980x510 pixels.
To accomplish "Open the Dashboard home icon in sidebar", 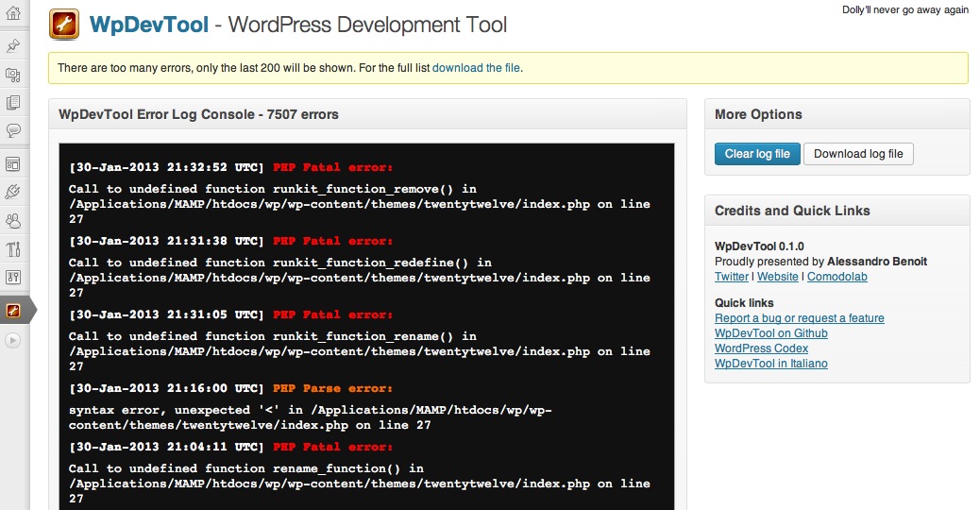I will click(x=13, y=13).
